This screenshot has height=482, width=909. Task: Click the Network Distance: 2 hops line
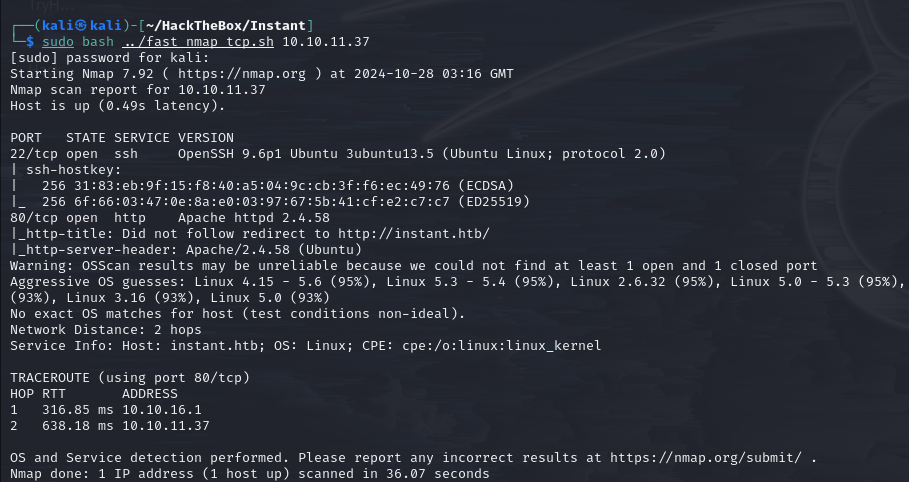click(x=106, y=329)
